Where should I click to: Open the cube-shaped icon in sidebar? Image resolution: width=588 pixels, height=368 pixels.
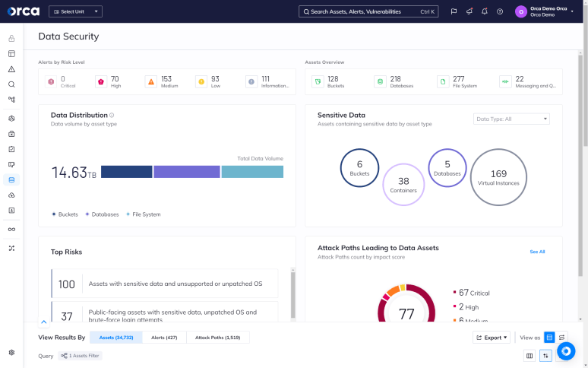(x=11, y=119)
